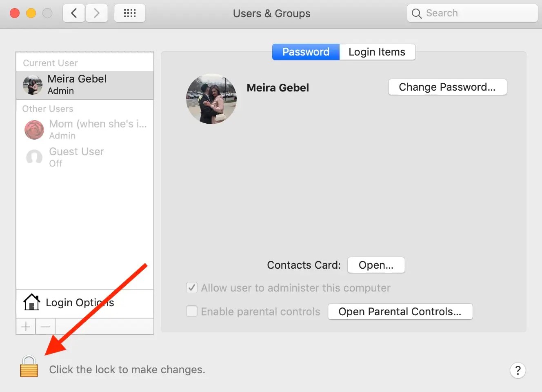Image resolution: width=542 pixels, height=392 pixels.
Task: Enable parental controls checkbox
Action: point(192,311)
